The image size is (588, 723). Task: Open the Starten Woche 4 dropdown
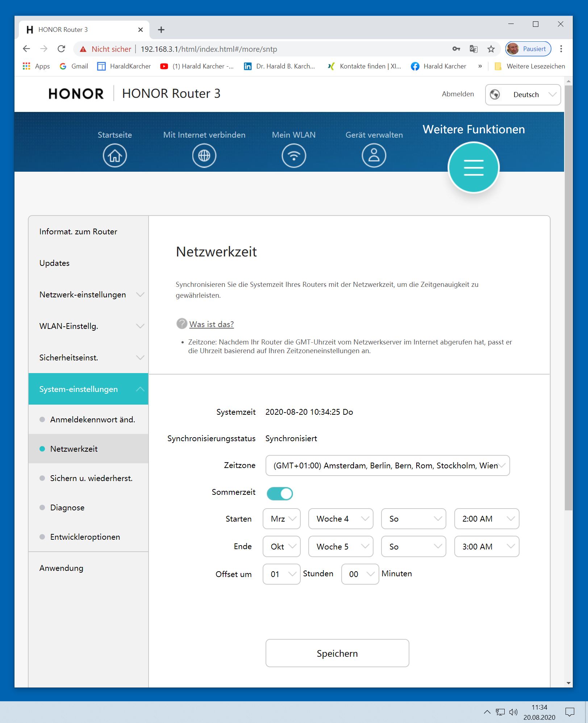point(341,519)
